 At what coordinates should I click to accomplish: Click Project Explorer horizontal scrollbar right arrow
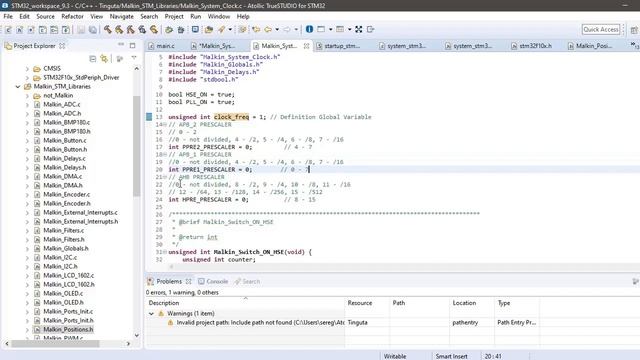tap(128, 344)
